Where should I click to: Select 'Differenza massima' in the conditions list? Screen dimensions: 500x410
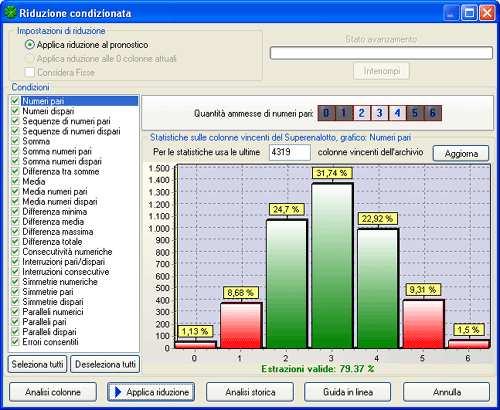coord(58,232)
